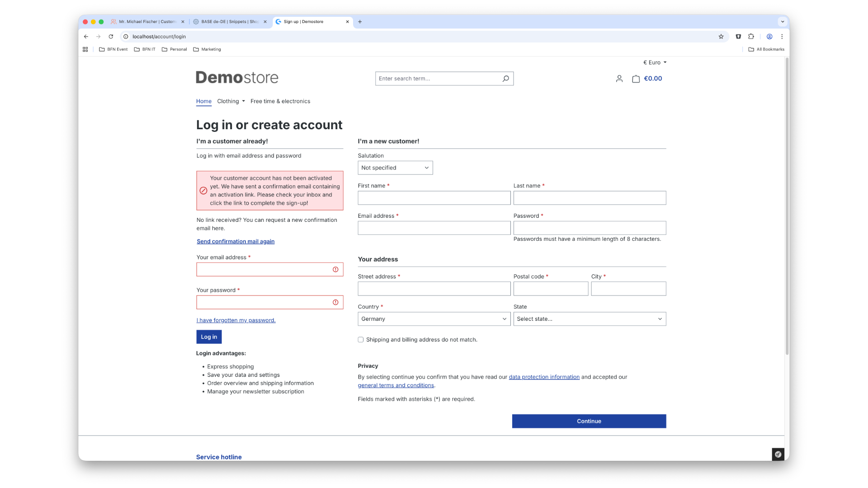868x488 pixels.
Task: Open the Salutation dropdown
Action: click(x=395, y=168)
